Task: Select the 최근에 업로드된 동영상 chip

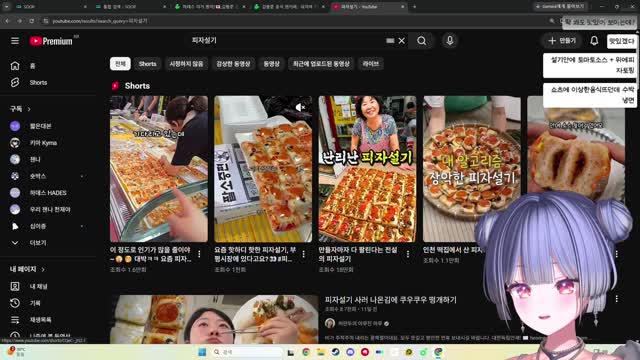Action: pyautogui.click(x=321, y=64)
